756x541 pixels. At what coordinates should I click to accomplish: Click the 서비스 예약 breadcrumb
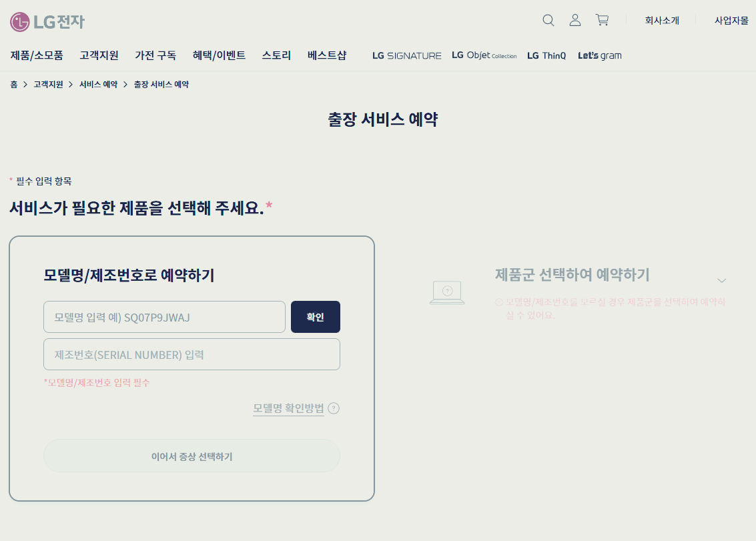[98, 84]
